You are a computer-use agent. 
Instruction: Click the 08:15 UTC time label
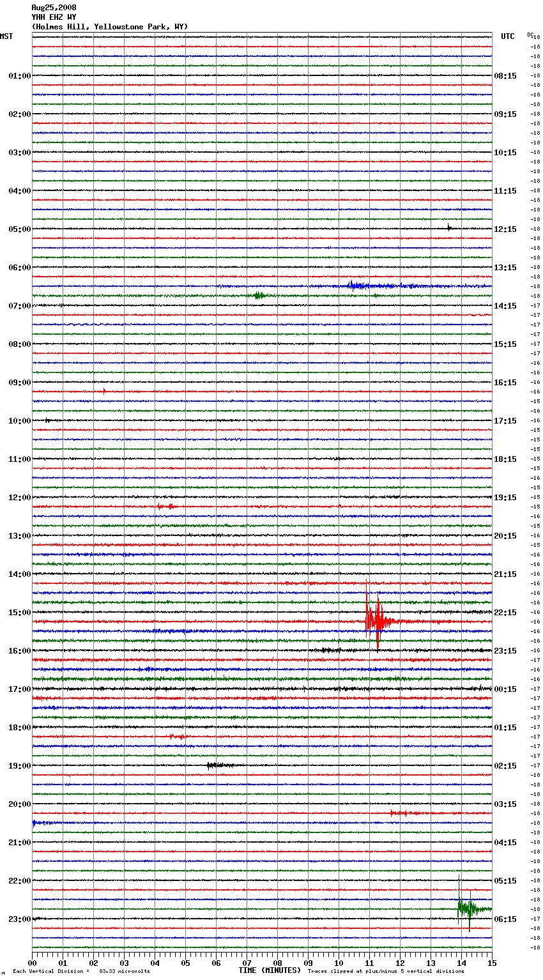(x=505, y=76)
